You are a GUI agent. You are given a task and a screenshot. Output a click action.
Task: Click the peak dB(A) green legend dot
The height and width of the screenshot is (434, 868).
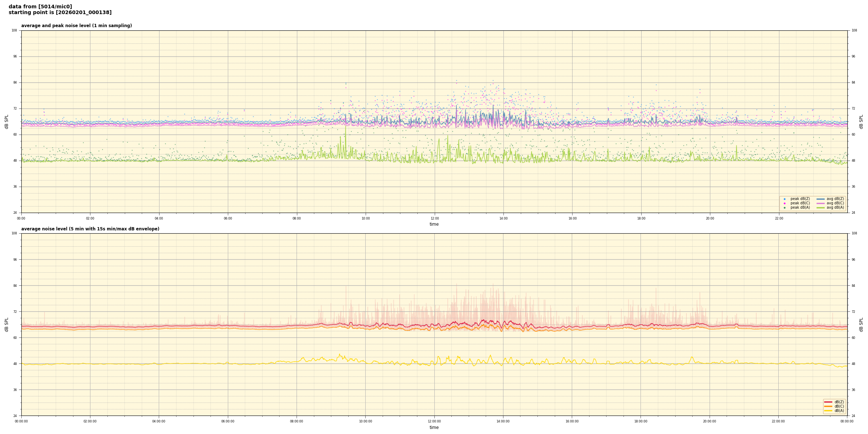(x=784, y=208)
